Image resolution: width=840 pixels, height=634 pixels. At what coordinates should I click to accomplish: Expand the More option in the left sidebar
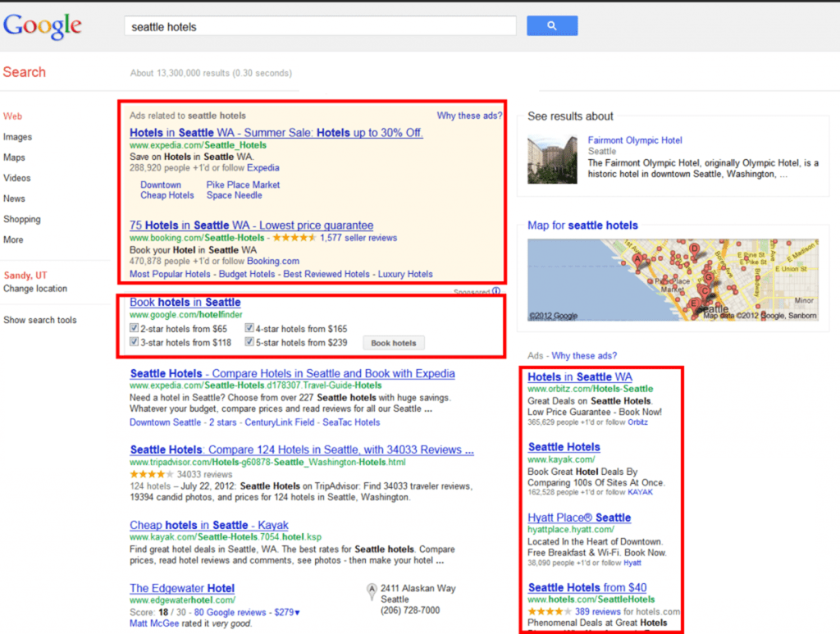tap(13, 239)
